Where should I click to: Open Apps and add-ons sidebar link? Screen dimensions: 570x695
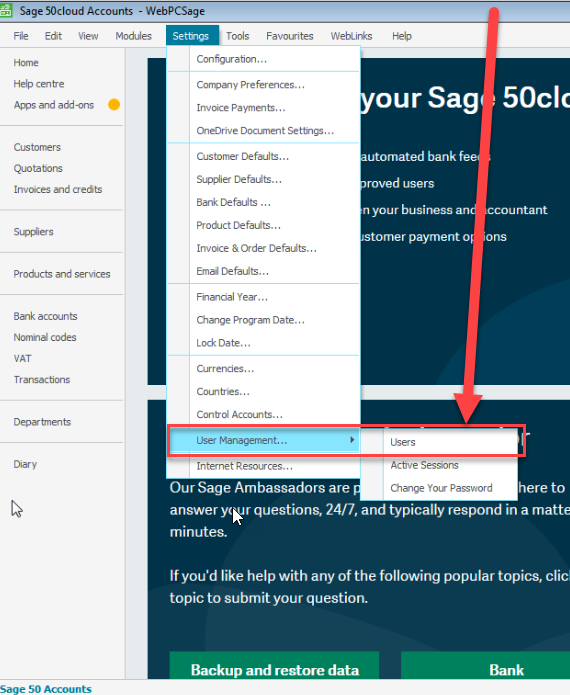(54, 105)
